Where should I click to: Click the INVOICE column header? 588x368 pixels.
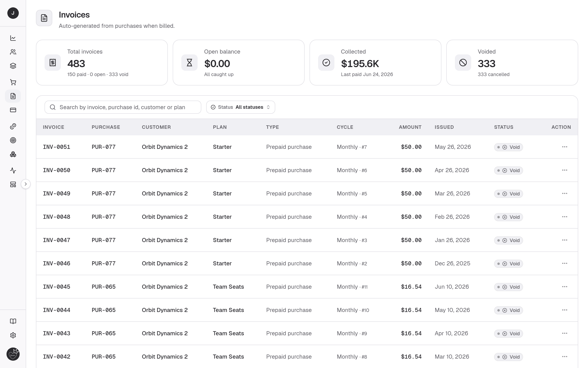53,127
